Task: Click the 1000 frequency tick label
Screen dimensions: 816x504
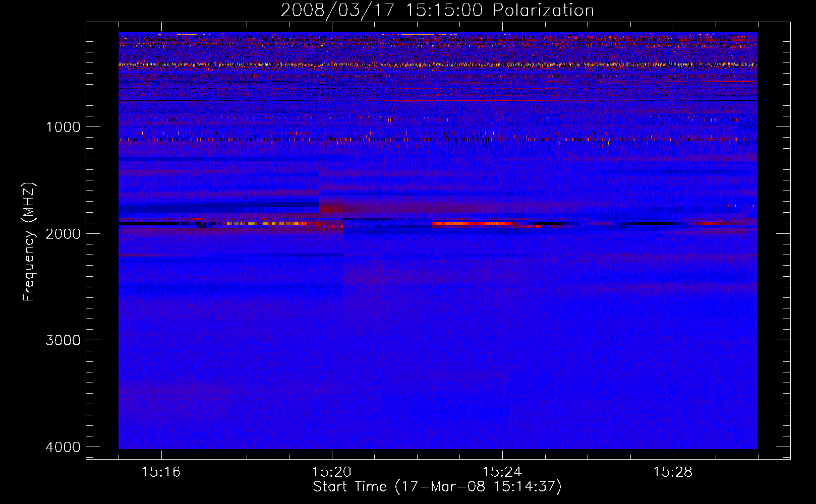Action: [63, 127]
